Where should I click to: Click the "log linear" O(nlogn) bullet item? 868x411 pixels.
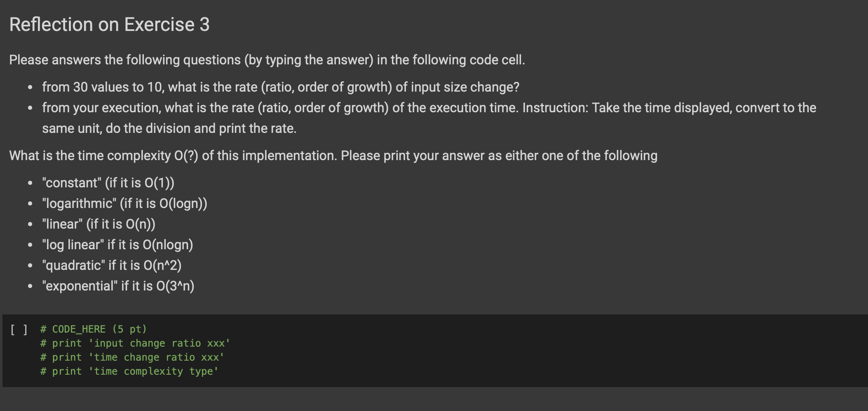(x=117, y=245)
